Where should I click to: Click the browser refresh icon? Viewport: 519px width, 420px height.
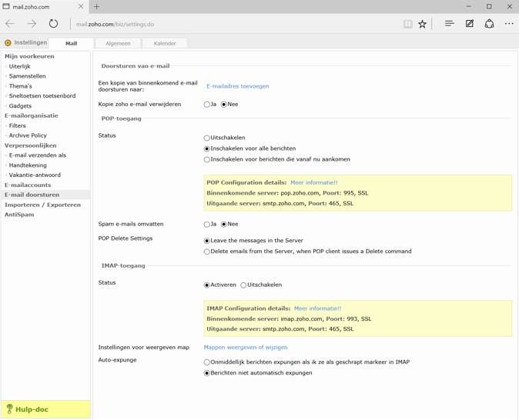point(53,24)
